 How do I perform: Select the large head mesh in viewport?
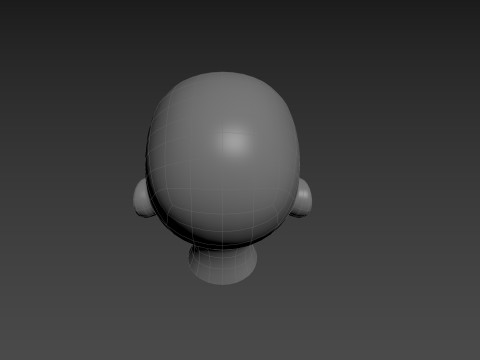coord(223,160)
